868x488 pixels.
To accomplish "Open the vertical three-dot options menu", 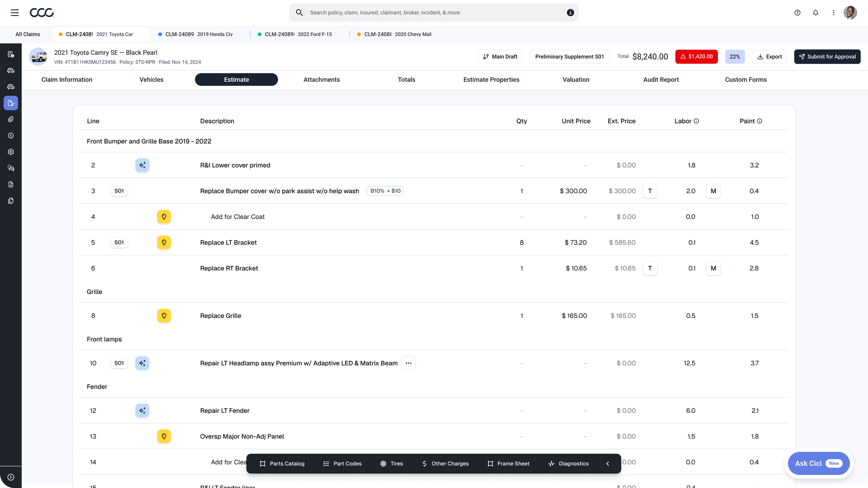I will click(x=834, y=13).
